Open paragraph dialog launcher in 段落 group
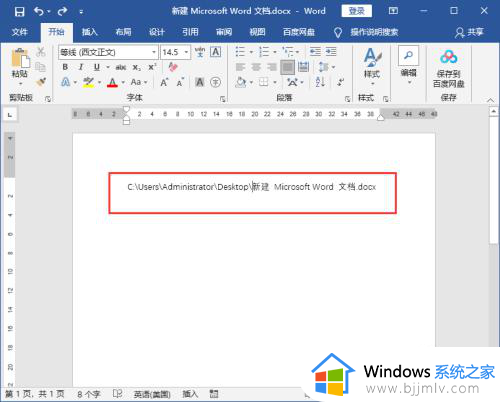 coord(347,99)
